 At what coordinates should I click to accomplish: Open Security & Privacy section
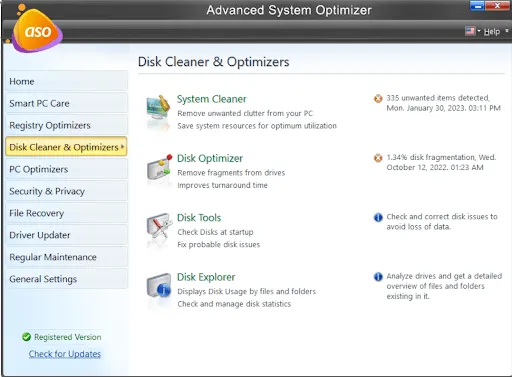coord(66,191)
